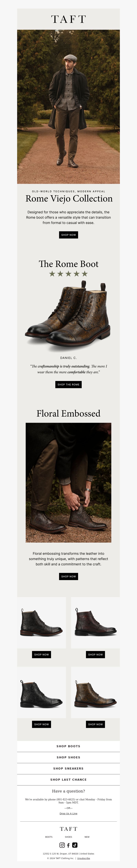The width and height of the screenshot is (137, 868).
Task: Open the Facebook icon in footer
Action: point(68,845)
